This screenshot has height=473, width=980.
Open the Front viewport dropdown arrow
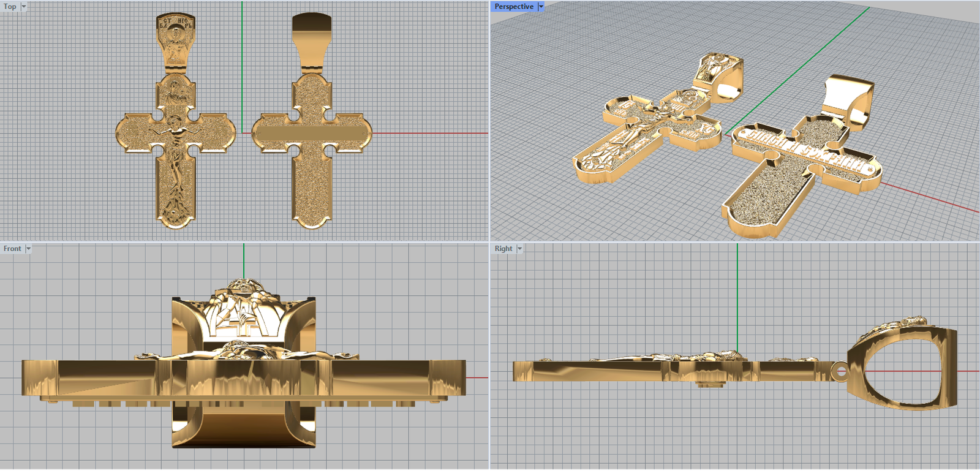click(x=28, y=249)
